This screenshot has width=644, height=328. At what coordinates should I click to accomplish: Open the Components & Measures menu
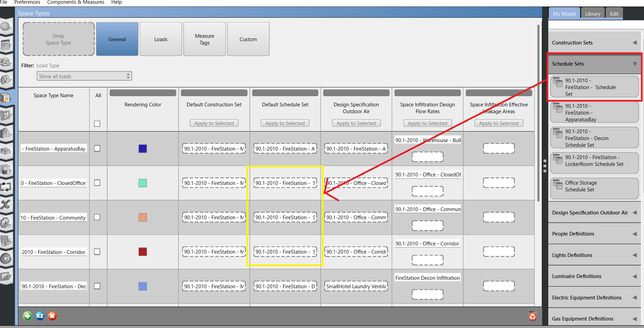76,2
